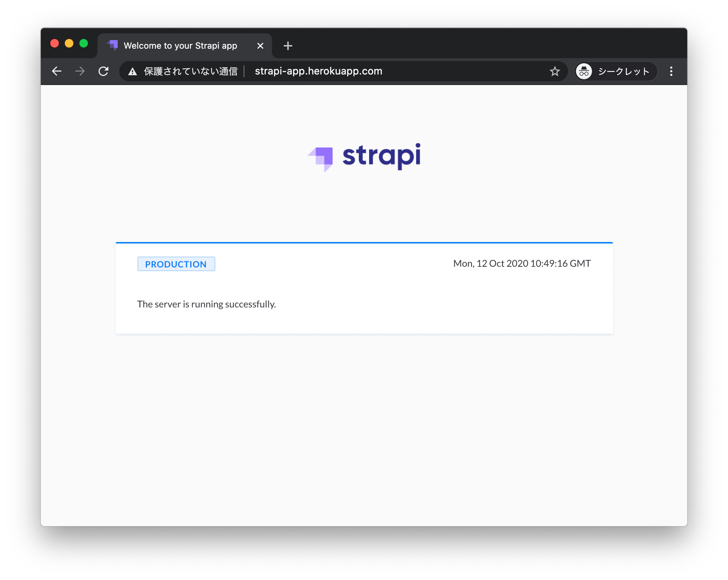Image resolution: width=728 pixels, height=580 pixels.
Task: Click 'The server is running successfully.' text
Action: pyautogui.click(x=207, y=304)
